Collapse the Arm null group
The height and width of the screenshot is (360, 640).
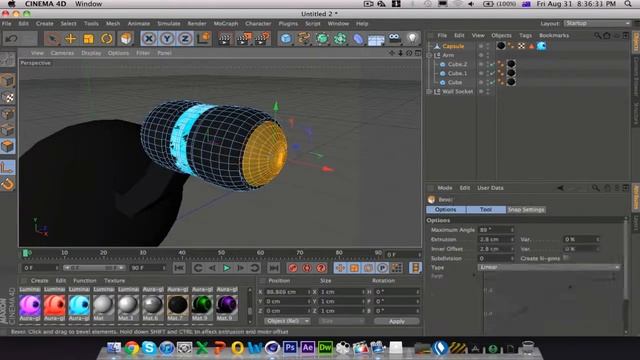pyautogui.click(x=429, y=55)
